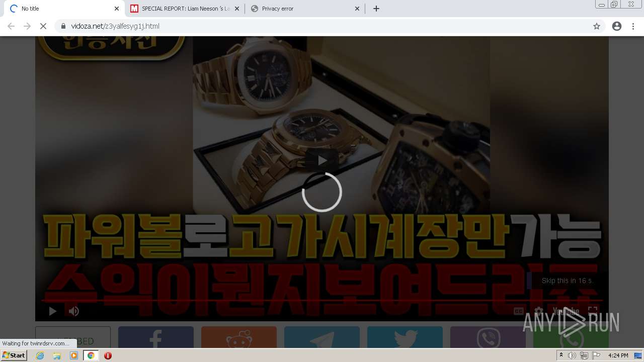Viewport: 644px width, 362px height.
Task: Play the video with the bottom-left play icon
Action: pos(52,311)
